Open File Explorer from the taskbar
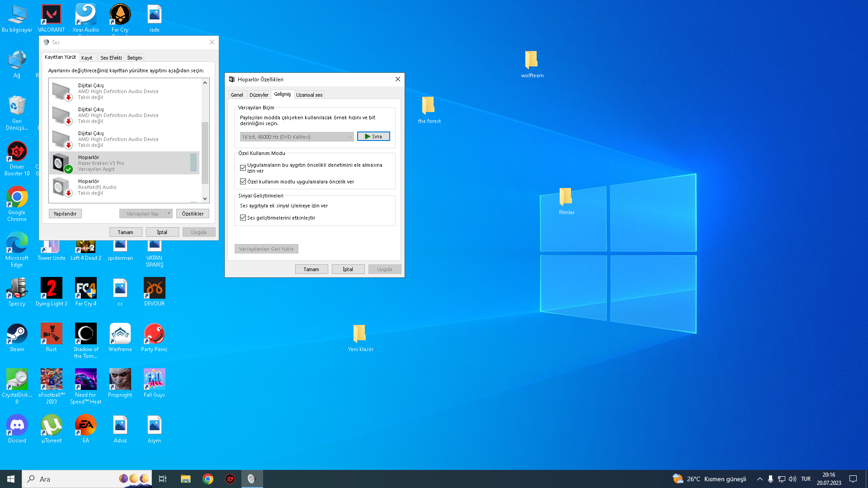868x488 pixels. [185, 479]
